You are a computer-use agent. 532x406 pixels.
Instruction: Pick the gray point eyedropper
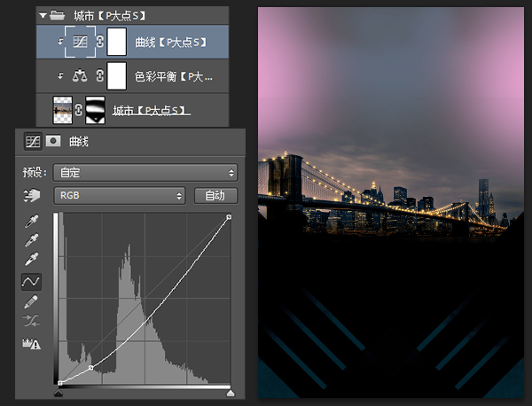tap(32, 240)
